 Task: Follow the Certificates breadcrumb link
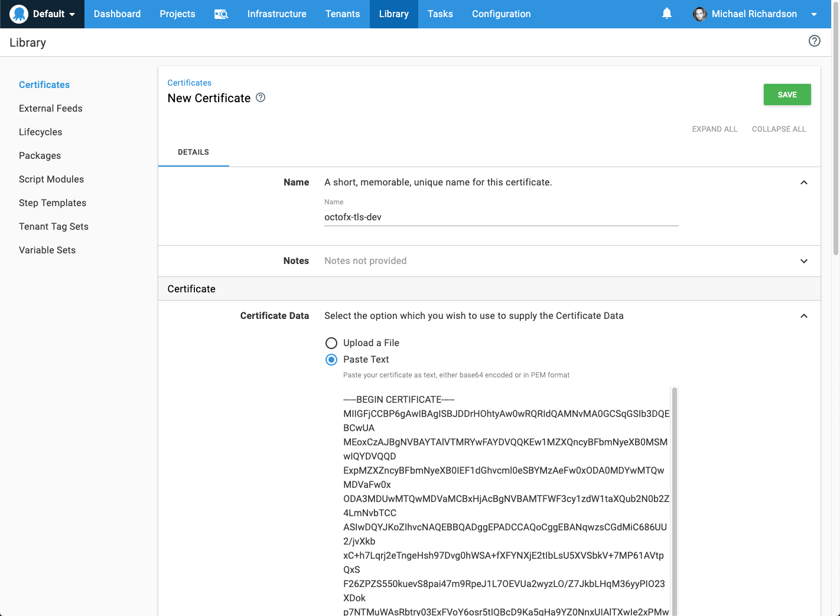tap(189, 83)
